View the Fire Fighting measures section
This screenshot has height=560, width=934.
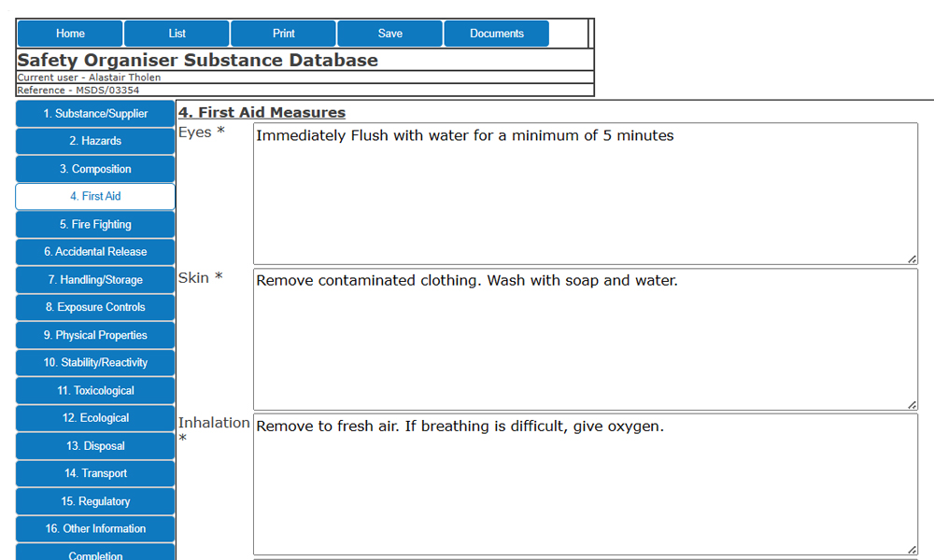pos(94,224)
